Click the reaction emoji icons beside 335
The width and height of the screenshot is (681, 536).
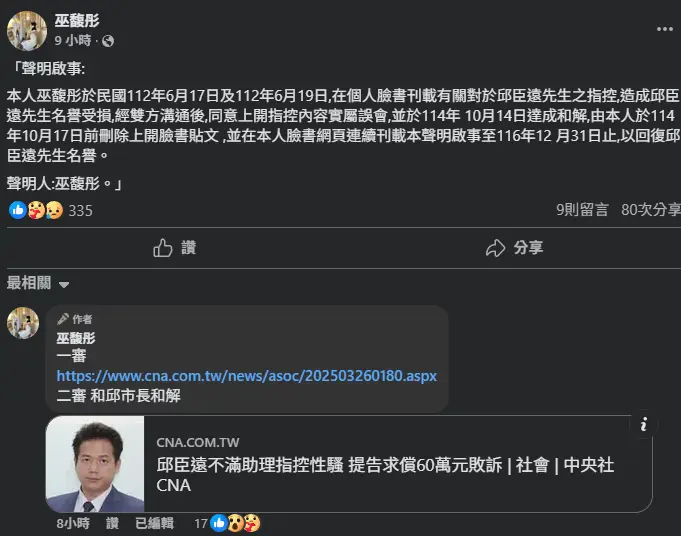coord(36,210)
